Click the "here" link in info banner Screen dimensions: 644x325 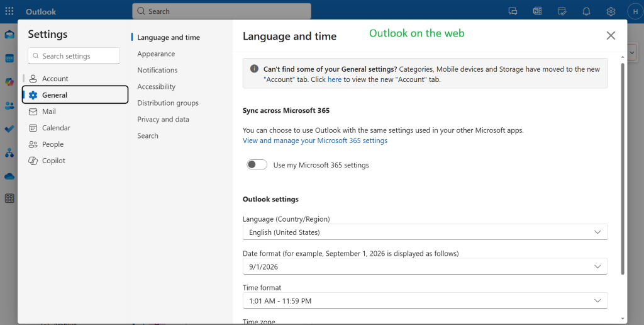coord(335,79)
